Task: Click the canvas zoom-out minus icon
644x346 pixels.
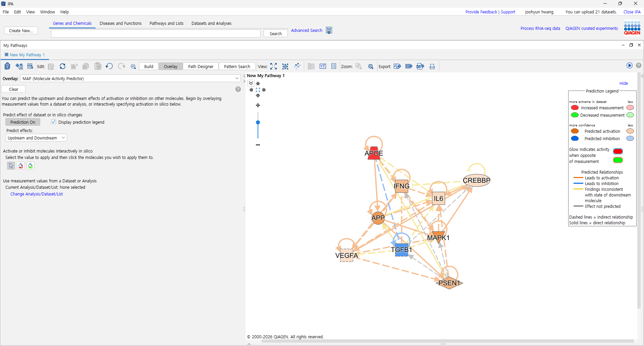Action: [x=258, y=145]
